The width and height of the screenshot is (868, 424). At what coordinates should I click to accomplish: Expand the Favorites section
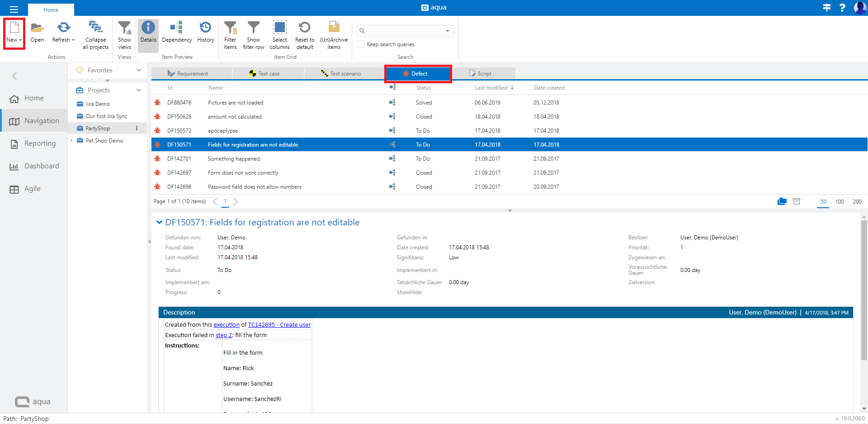click(x=139, y=70)
